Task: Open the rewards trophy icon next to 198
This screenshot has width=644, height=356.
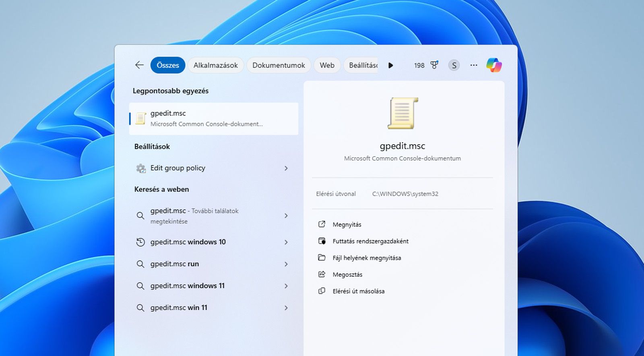Action: tap(434, 65)
